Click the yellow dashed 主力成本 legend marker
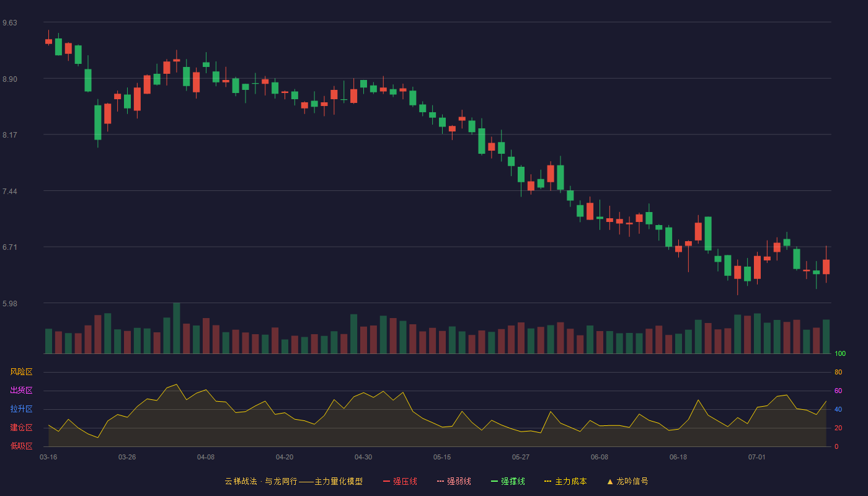This screenshot has width=868, height=496. [x=547, y=481]
